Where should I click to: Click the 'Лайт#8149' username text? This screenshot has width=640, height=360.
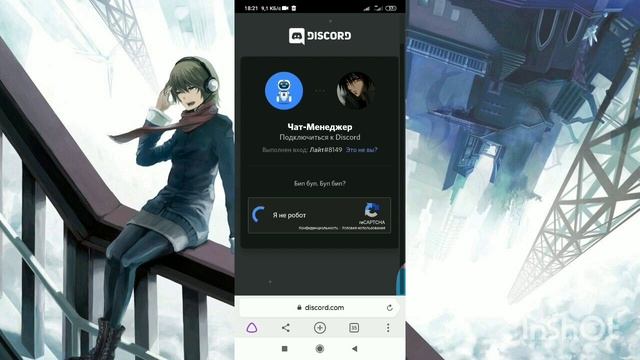click(x=325, y=150)
